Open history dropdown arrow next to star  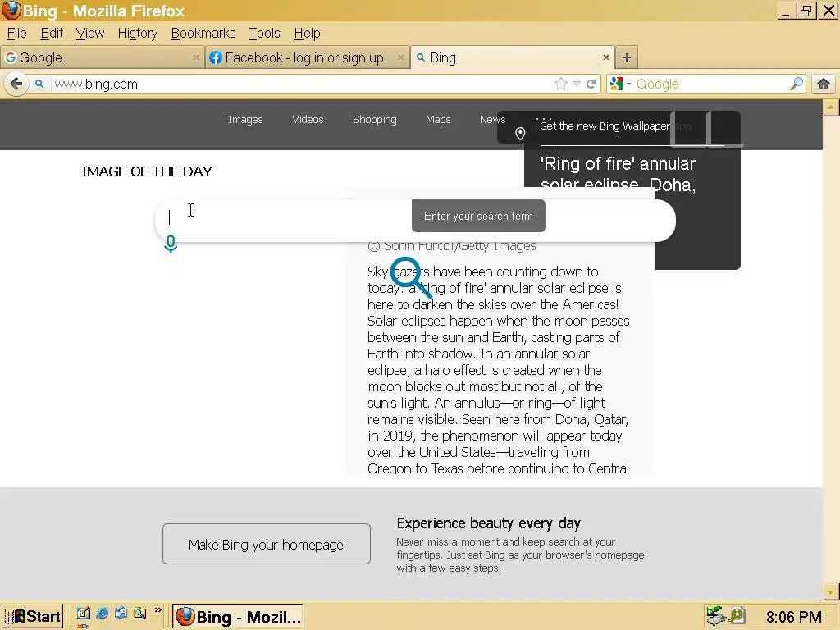click(x=577, y=84)
